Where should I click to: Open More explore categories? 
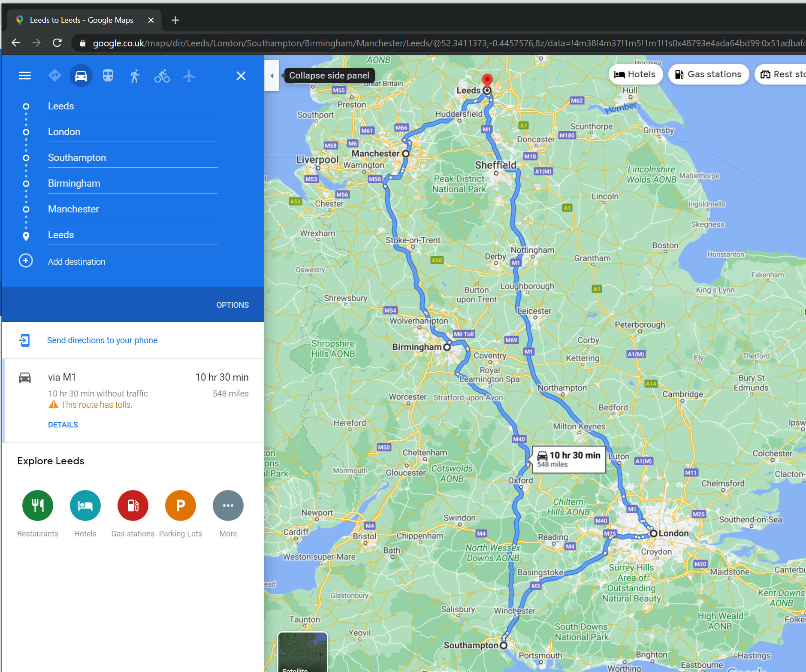point(228,506)
